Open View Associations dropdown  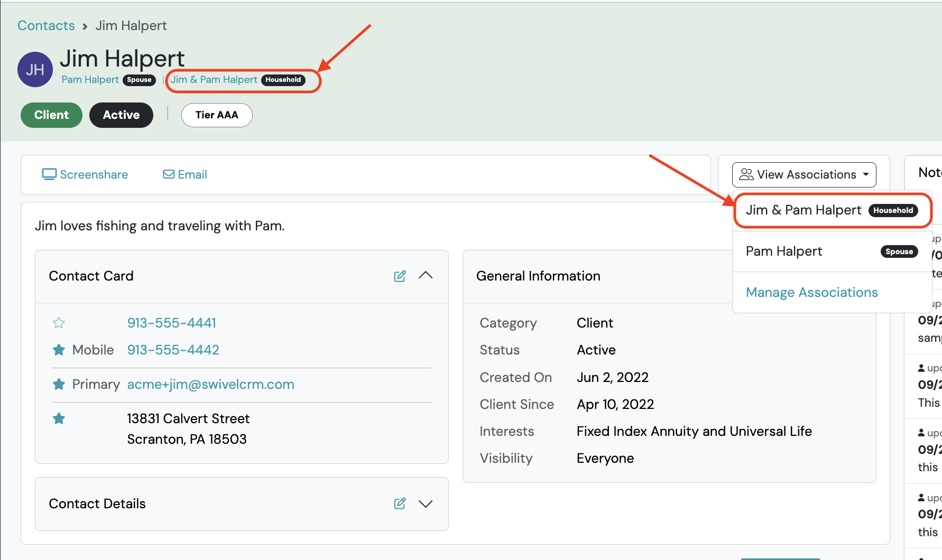pos(804,174)
